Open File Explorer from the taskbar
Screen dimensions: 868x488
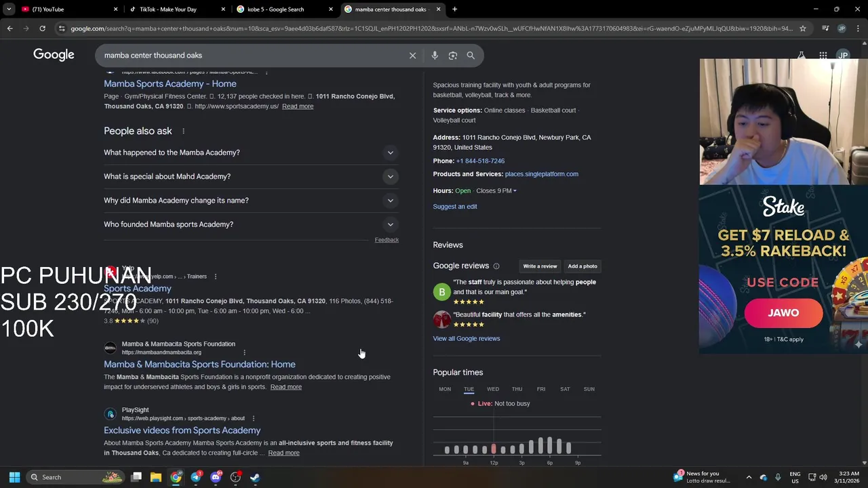tap(156, 477)
